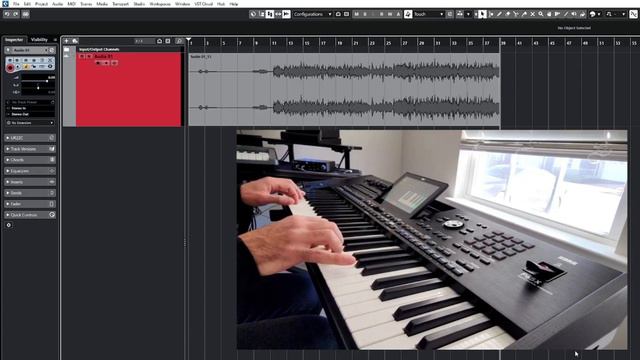Image resolution: width=640 pixels, height=360 pixels.
Task: Mute Audio 01 track in track list
Action: [x=82, y=56]
